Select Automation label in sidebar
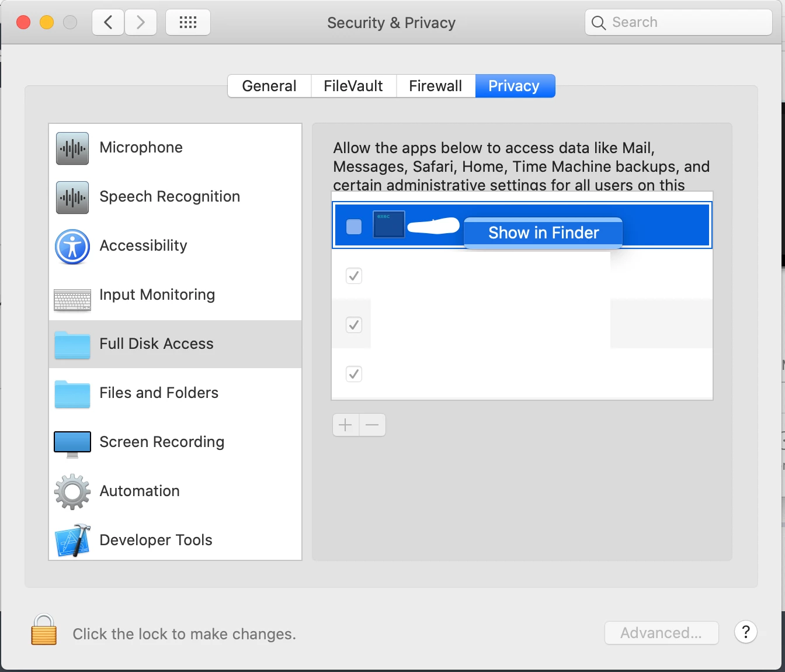Screen dimensions: 785x672 click(x=140, y=491)
